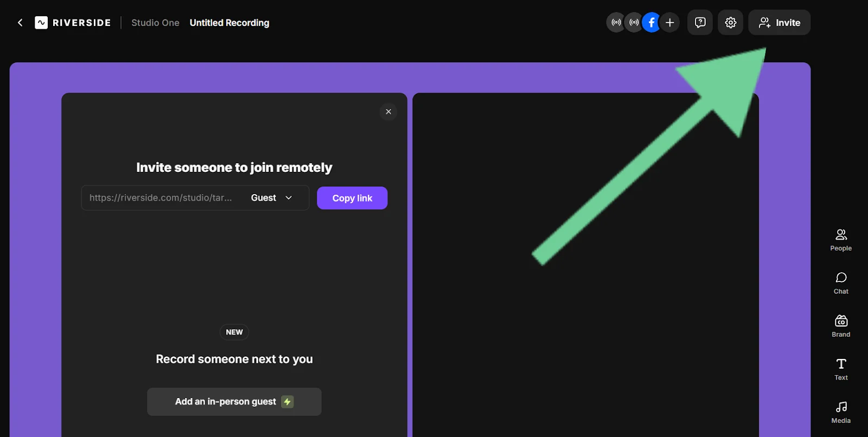
Task: Open the Brand sidebar panel
Action: click(x=841, y=326)
